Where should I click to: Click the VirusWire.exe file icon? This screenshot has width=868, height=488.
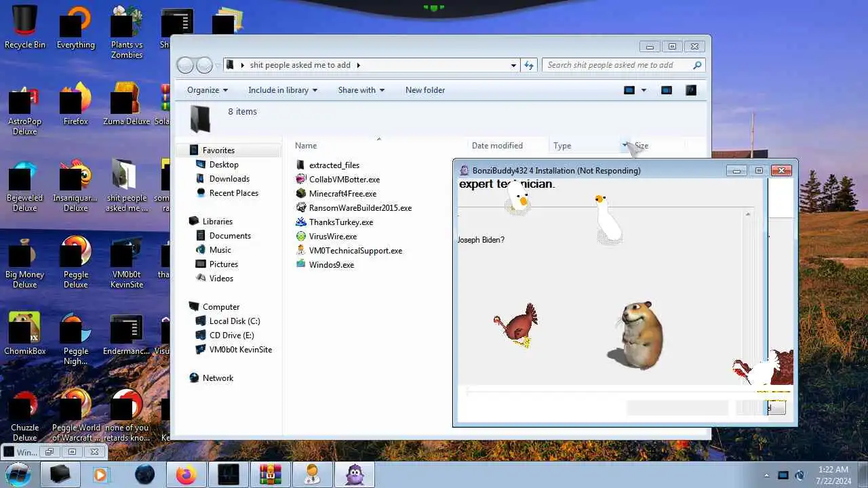(x=301, y=237)
